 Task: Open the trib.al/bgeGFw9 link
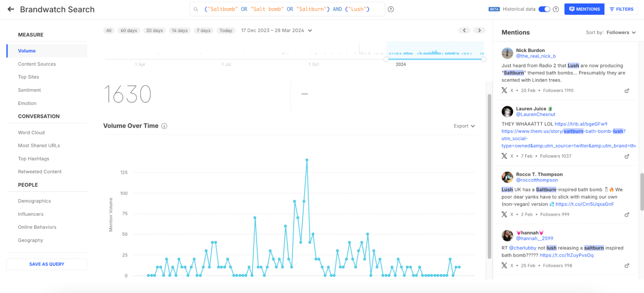pyautogui.click(x=581, y=124)
